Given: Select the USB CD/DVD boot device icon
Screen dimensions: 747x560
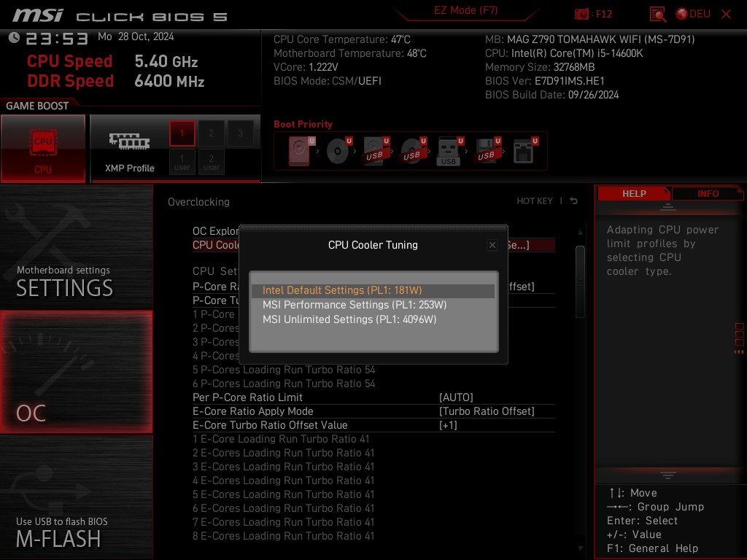Looking at the screenshot, I should (413, 151).
